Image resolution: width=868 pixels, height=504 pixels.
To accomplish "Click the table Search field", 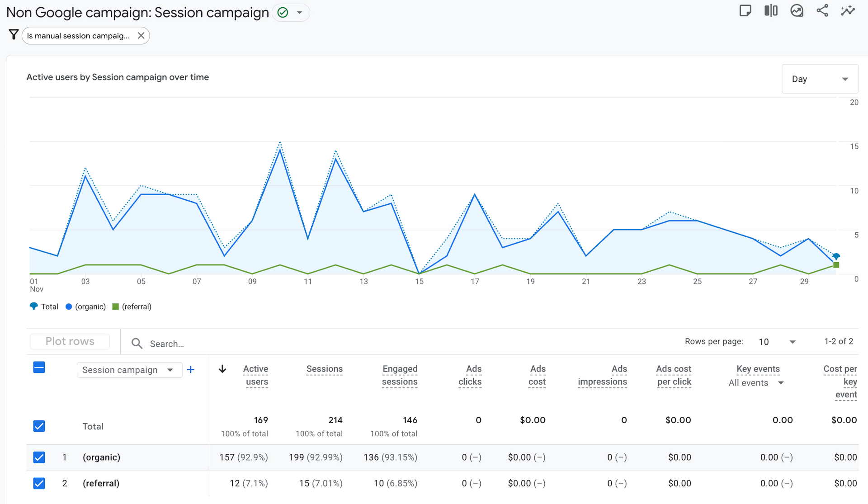I will point(167,344).
